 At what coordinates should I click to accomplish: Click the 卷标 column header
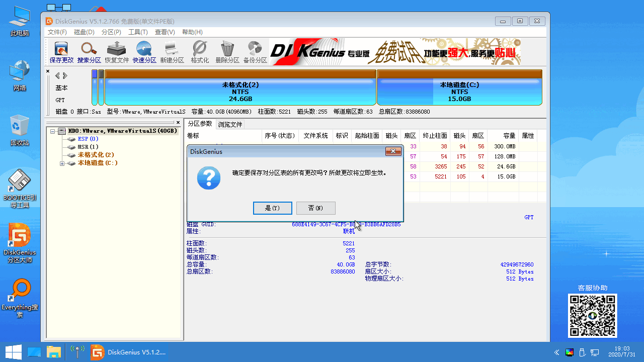point(223,136)
